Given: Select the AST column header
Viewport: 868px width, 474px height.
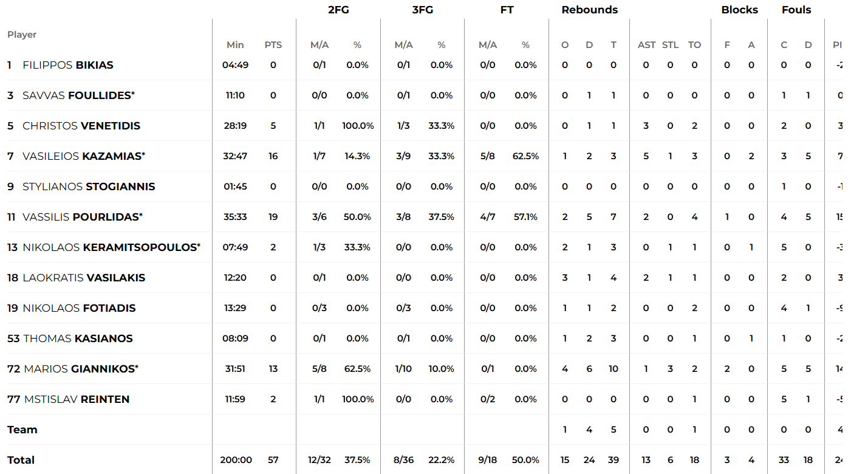Looking at the screenshot, I should (x=647, y=45).
